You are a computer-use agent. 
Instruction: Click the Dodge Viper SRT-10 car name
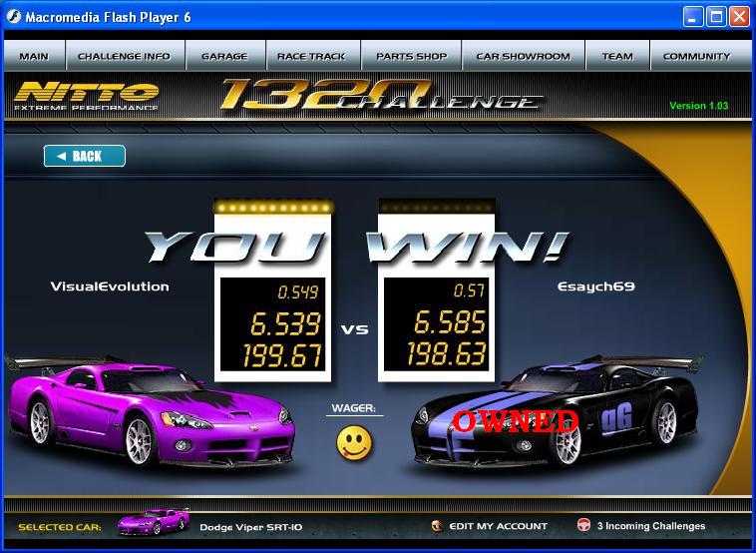(250, 527)
